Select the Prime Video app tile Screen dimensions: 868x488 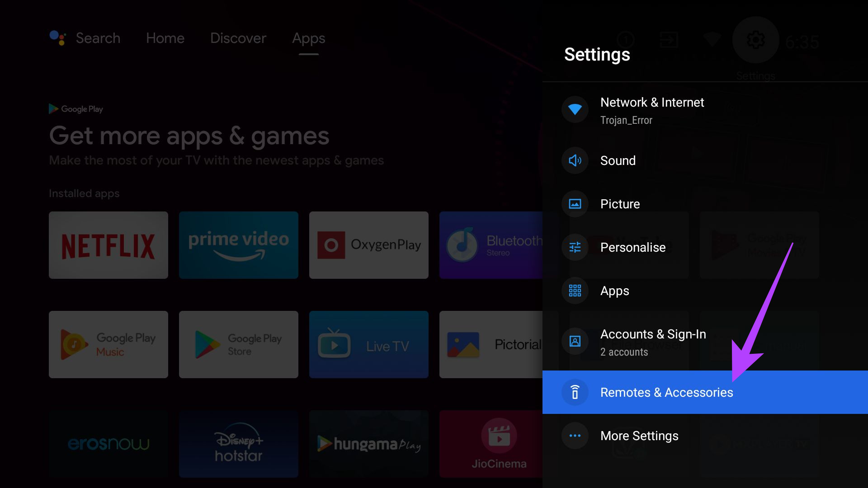coord(239,245)
